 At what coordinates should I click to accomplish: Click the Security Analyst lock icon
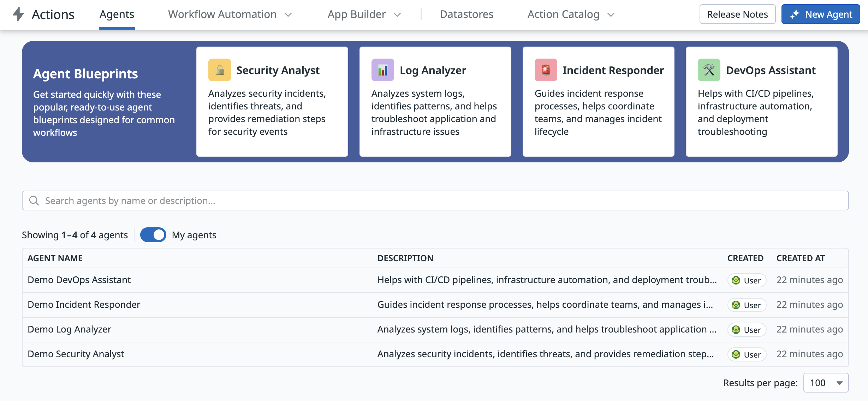pos(219,70)
